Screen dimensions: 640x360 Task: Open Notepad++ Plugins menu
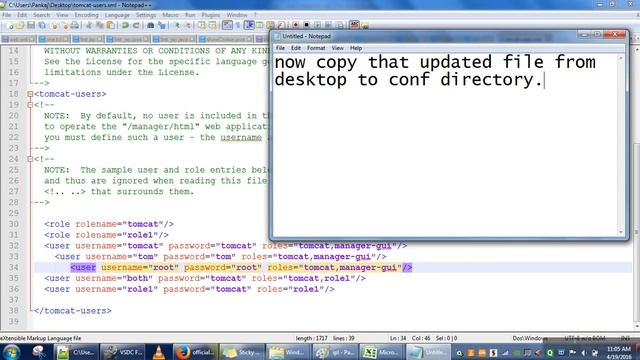tap(211, 15)
